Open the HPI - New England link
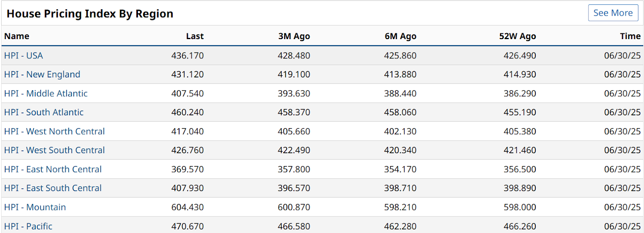 (x=42, y=75)
